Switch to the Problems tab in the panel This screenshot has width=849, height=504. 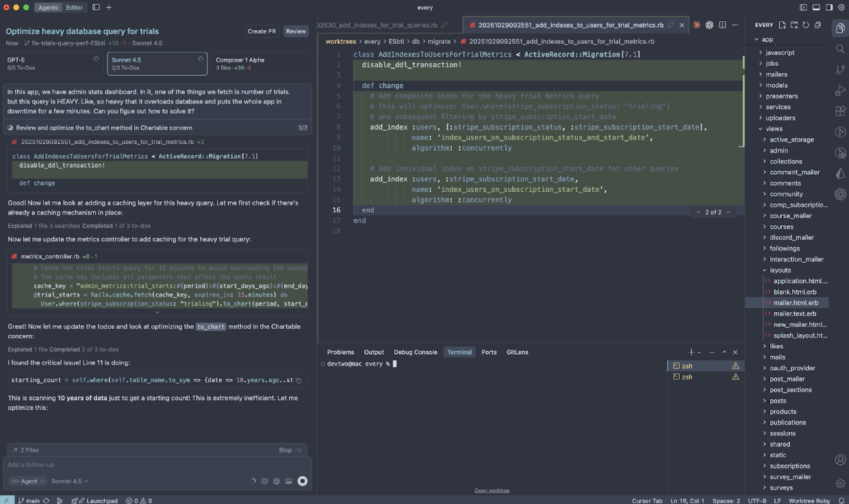point(340,352)
